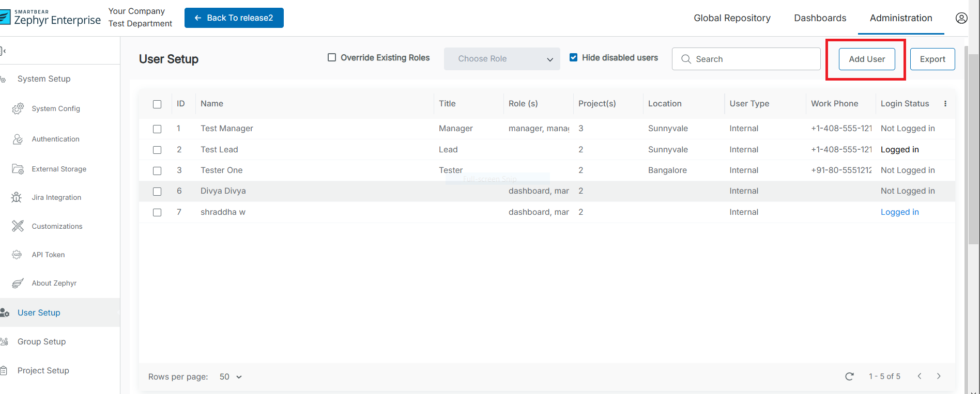Click the refresh table icon
Image resolution: width=980 pixels, height=394 pixels.
pyautogui.click(x=849, y=376)
